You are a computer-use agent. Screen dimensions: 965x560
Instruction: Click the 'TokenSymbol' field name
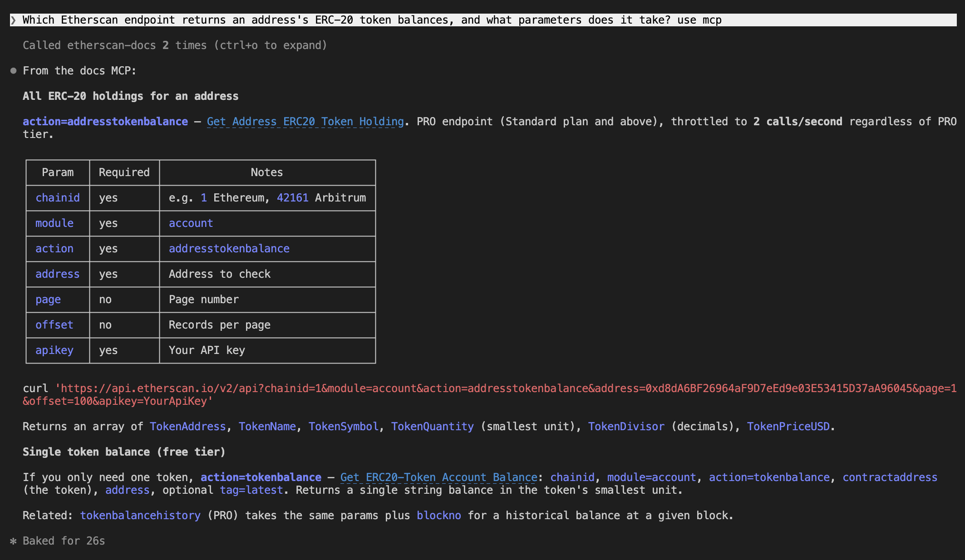tap(344, 427)
